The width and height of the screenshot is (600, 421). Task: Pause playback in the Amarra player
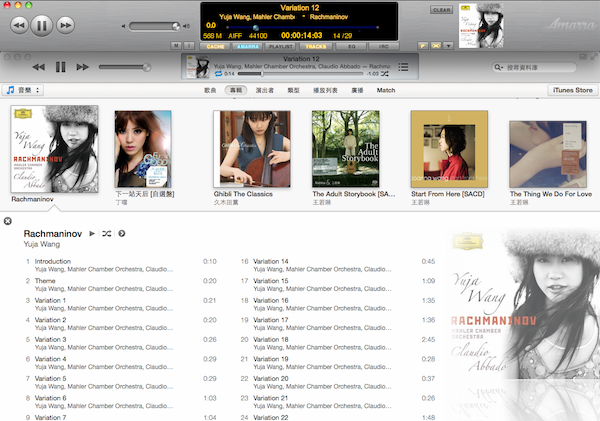(41, 26)
